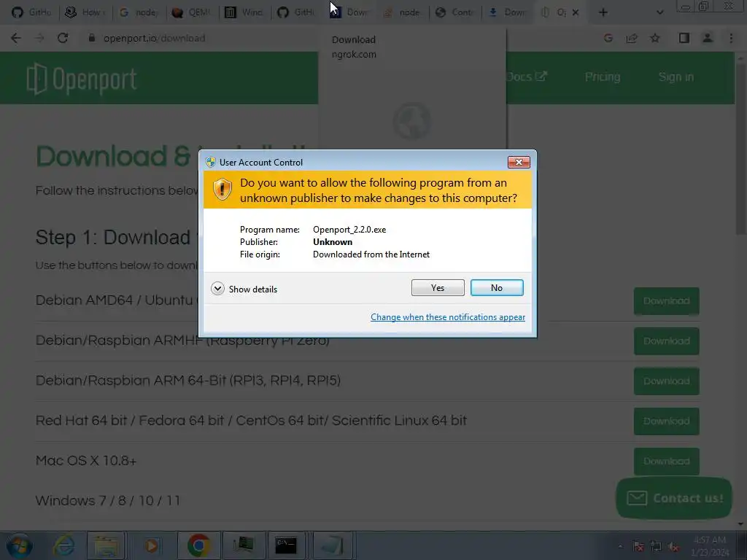This screenshot has height=560, width=747.
Task: Click the UAC warning shield icon
Action: 222,190
